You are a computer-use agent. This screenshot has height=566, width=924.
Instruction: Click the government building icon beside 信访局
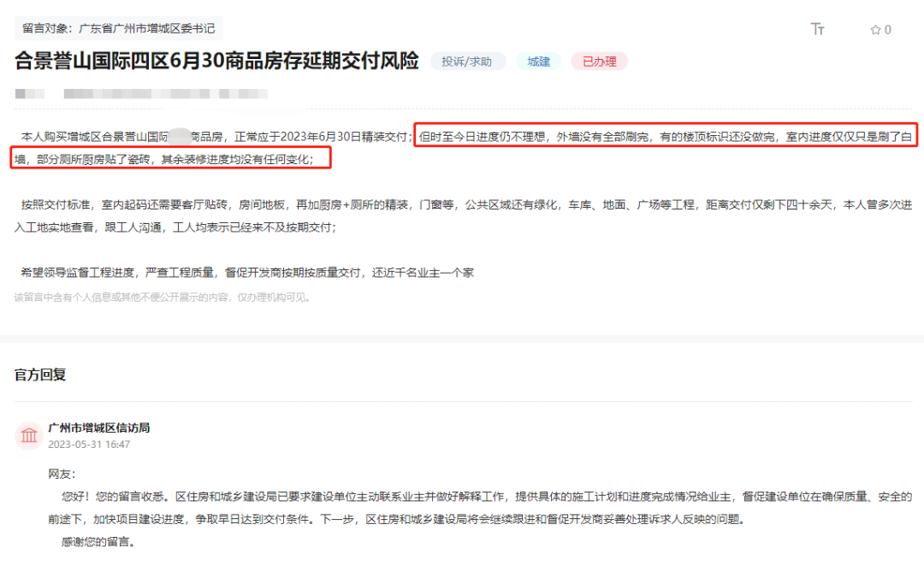point(28,434)
